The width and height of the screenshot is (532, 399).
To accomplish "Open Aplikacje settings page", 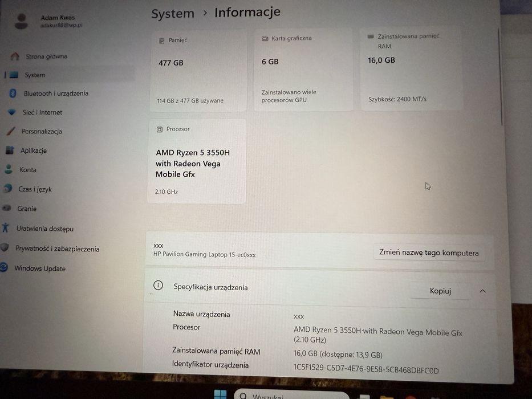I will click(33, 150).
